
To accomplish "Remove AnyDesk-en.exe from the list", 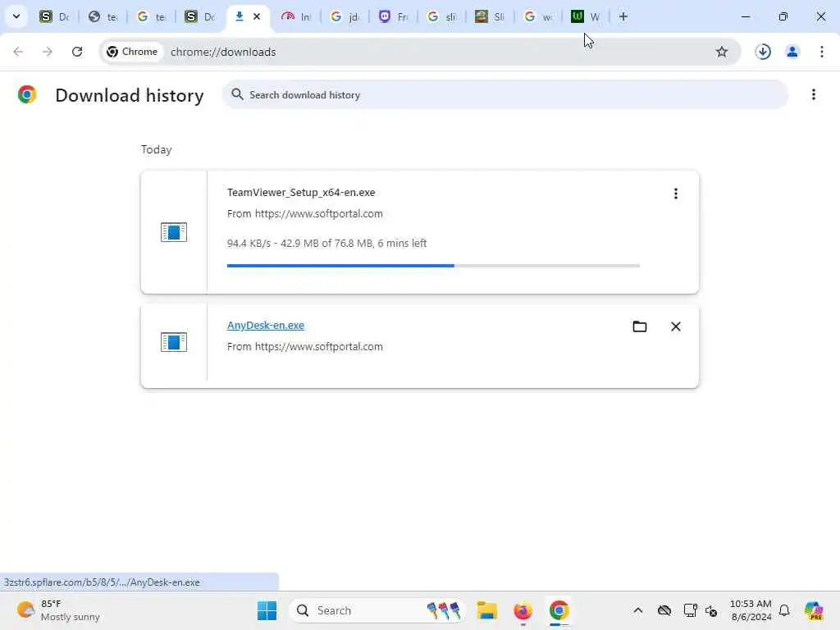I will click(x=676, y=326).
